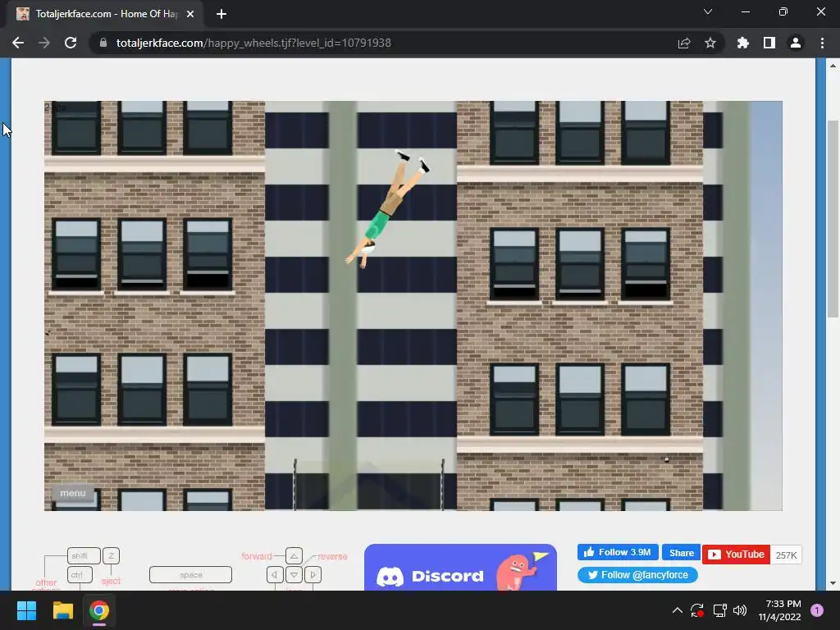
Task: Open the Windows Start menu
Action: (x=26, y=610)
